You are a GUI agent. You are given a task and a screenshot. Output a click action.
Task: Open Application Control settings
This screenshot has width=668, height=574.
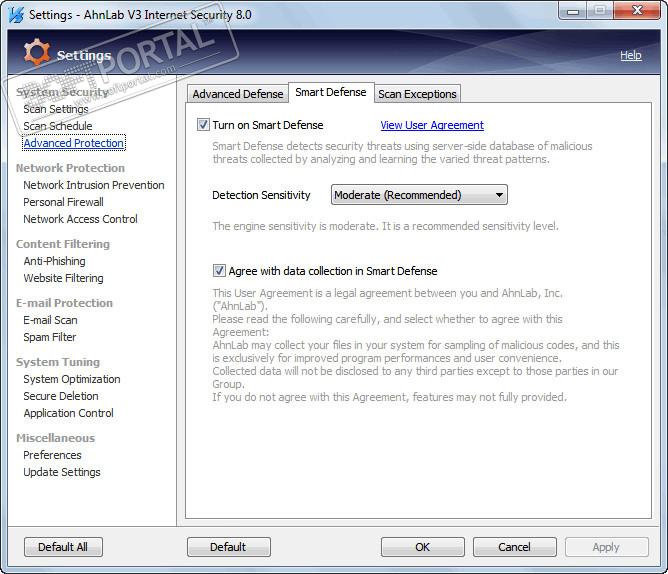coord(69,413)
